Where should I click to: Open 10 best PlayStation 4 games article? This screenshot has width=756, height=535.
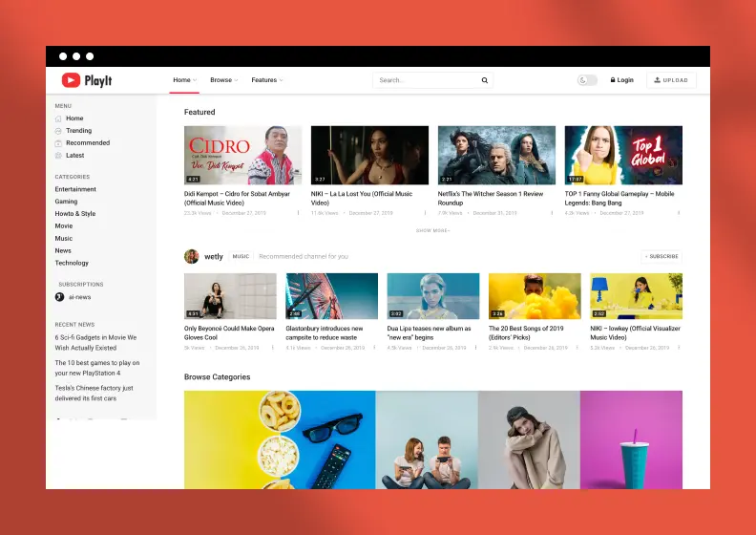(x=97, y=368)
